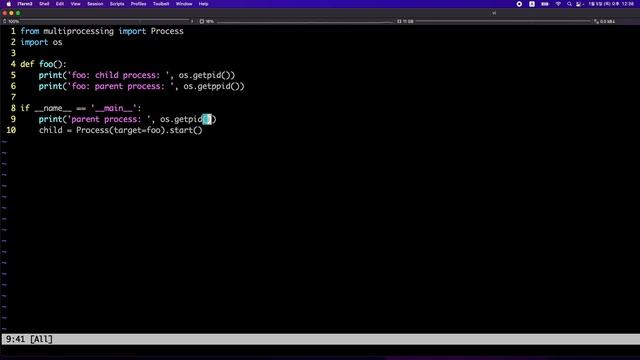Click the screen recording indicator in menu bar
The image size is (640, 360).
(x=519, y=4)
